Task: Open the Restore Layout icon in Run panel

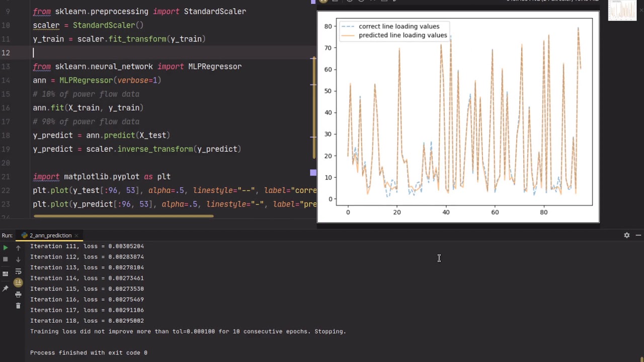Action: point(6,274)
